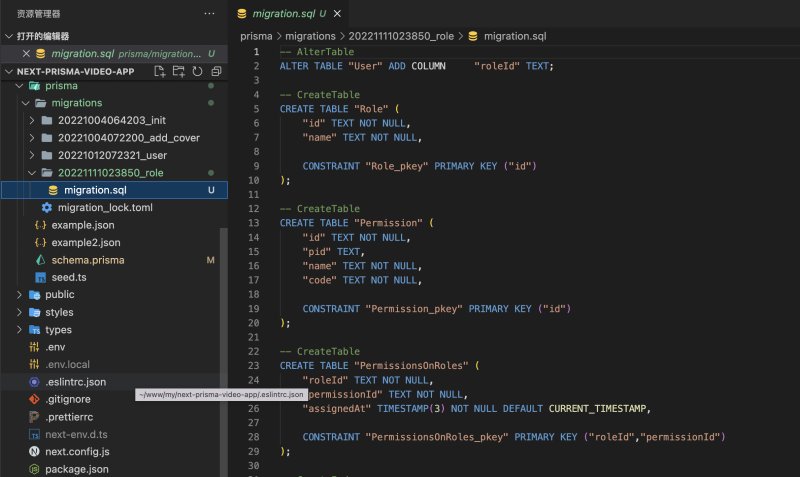800x477 pixels.
Task: Click migration.sql in the breadcrumb
Action: pyautogui.click(x=515, y=36)
